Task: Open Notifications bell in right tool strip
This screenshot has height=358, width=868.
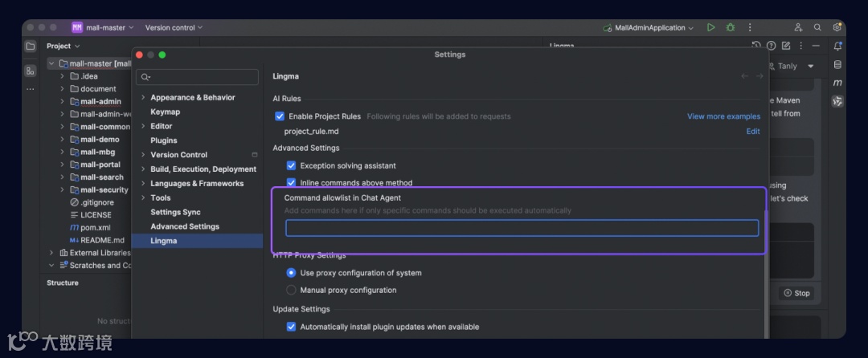Action: tap(837, 47)
